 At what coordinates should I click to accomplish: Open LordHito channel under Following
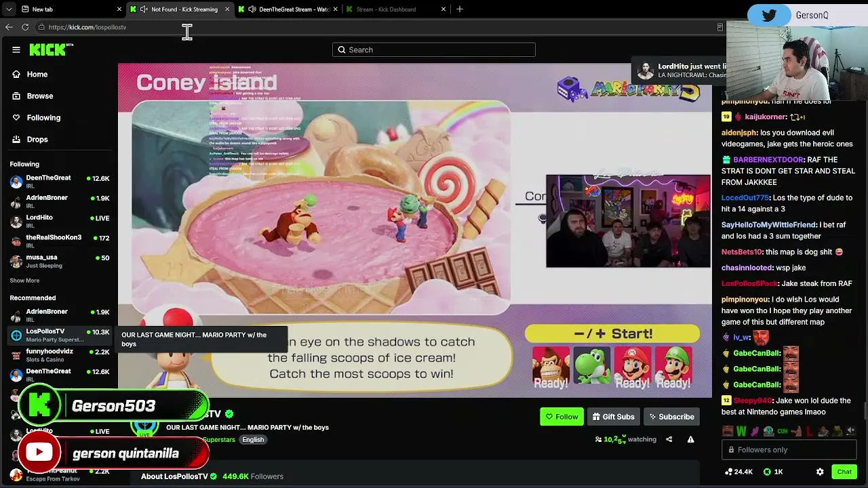(59, 221)
